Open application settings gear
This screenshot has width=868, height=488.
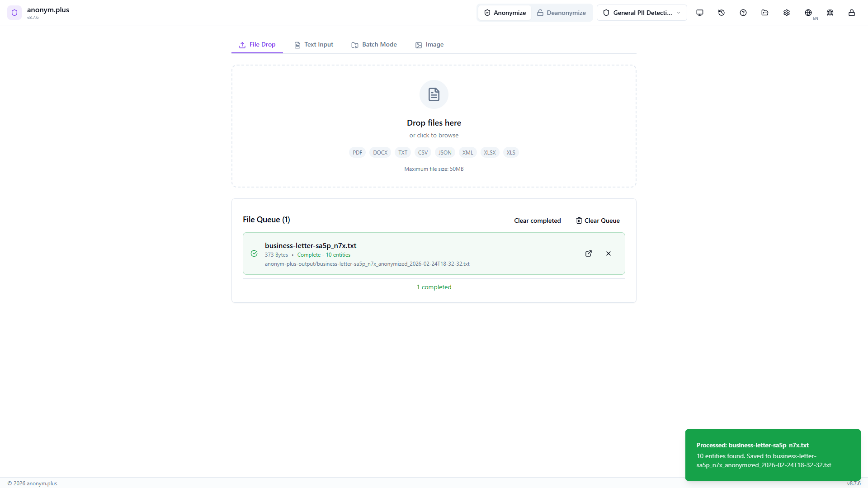(x=786, y=13)
